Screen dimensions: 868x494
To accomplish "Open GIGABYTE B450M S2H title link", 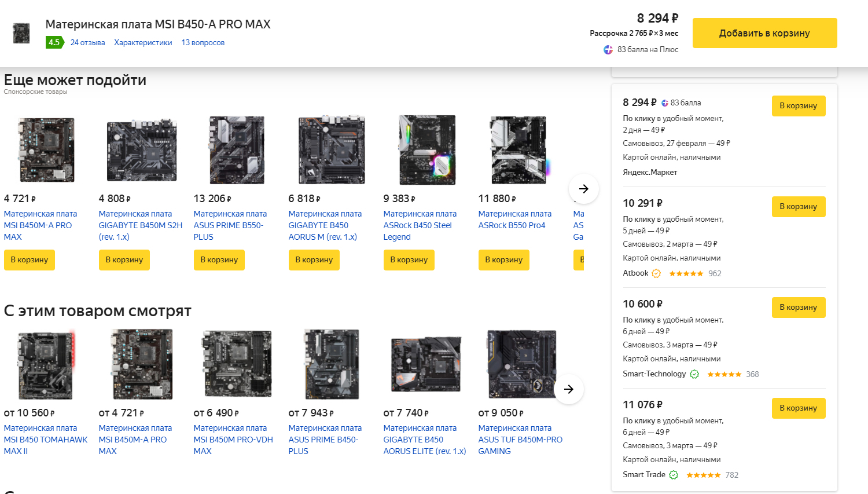I will [141, 225].
